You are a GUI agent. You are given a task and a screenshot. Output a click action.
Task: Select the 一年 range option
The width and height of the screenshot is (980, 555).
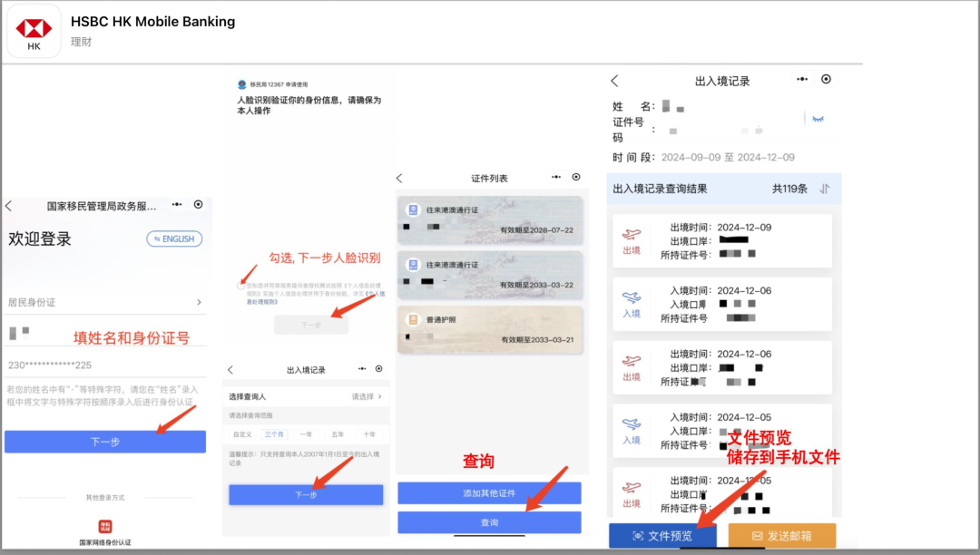point(307,434)
